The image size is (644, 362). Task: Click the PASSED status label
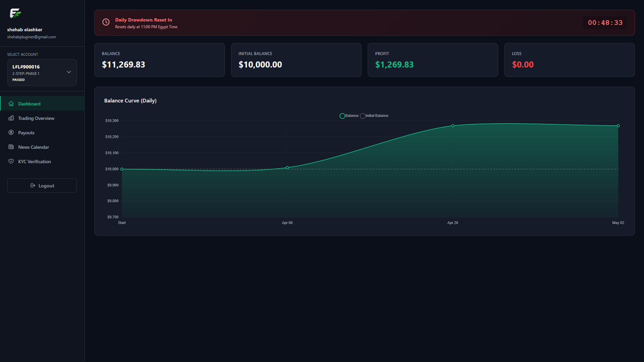point(18,80)
